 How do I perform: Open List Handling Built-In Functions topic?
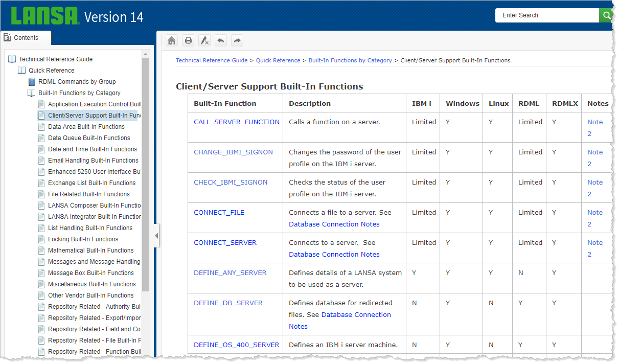[x=90, y=228]
